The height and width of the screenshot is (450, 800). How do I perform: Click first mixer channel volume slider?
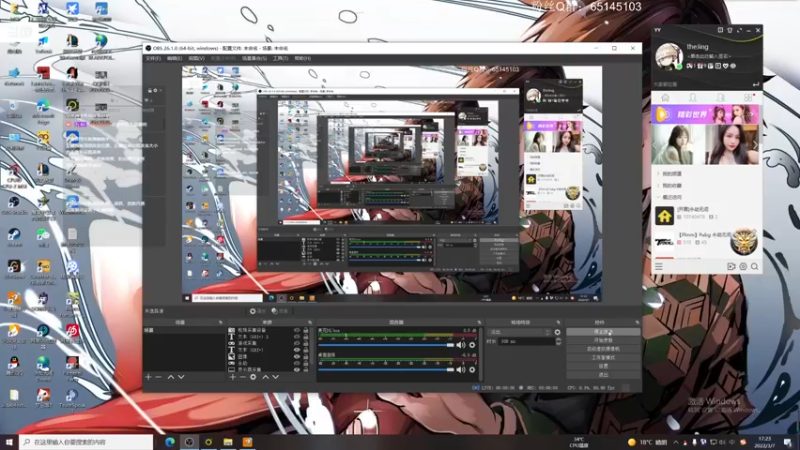[386, 345]
